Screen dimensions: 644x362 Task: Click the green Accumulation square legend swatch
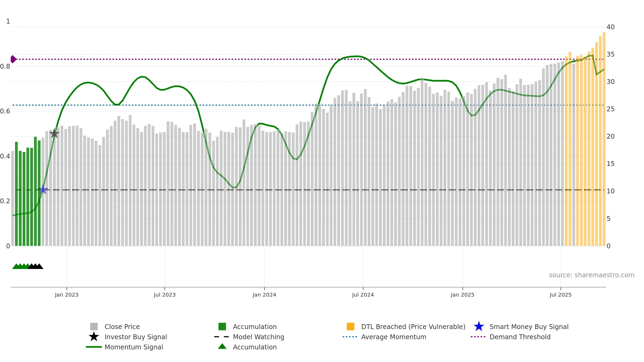click(x=222, y=327)
